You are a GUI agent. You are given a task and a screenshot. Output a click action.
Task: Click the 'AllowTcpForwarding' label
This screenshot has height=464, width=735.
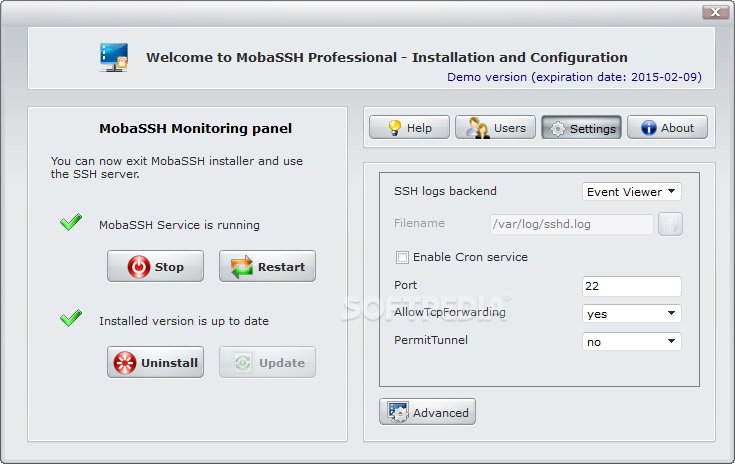(450, 313)
